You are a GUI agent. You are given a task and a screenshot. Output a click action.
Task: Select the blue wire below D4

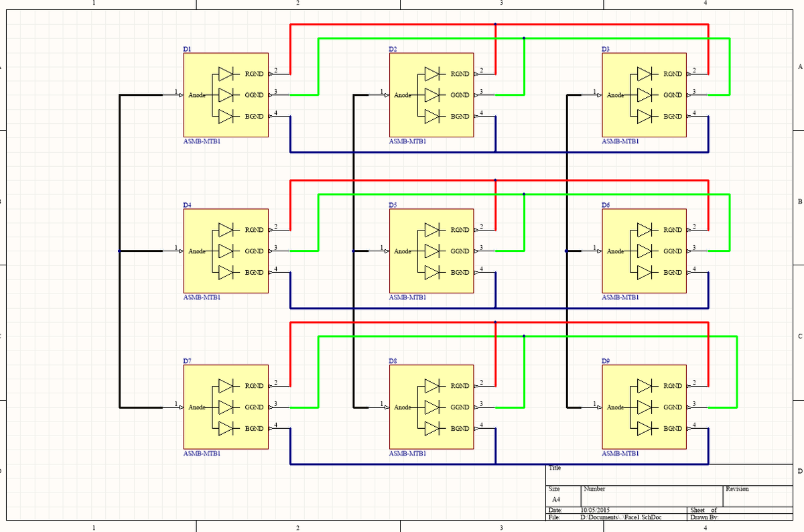402,308
